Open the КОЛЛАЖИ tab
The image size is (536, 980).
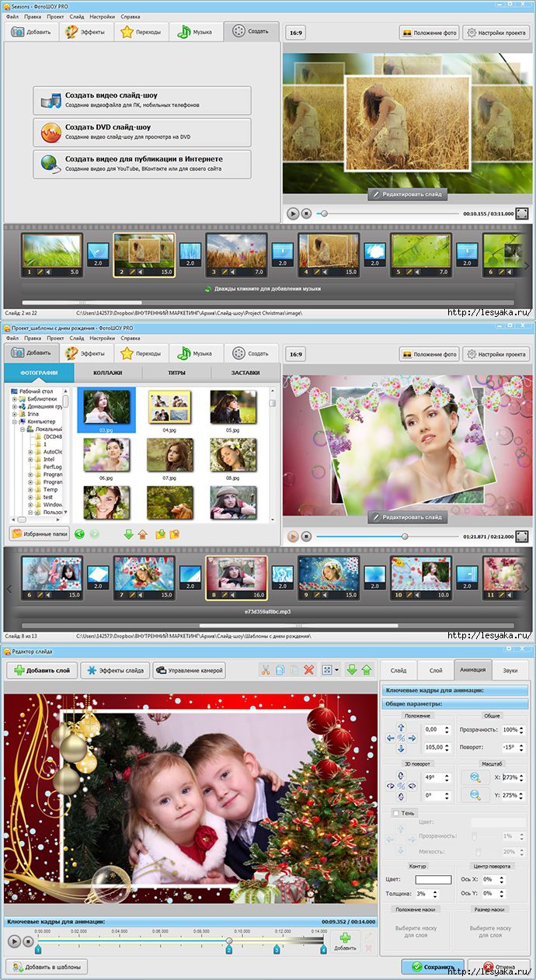tap(107, 374)
